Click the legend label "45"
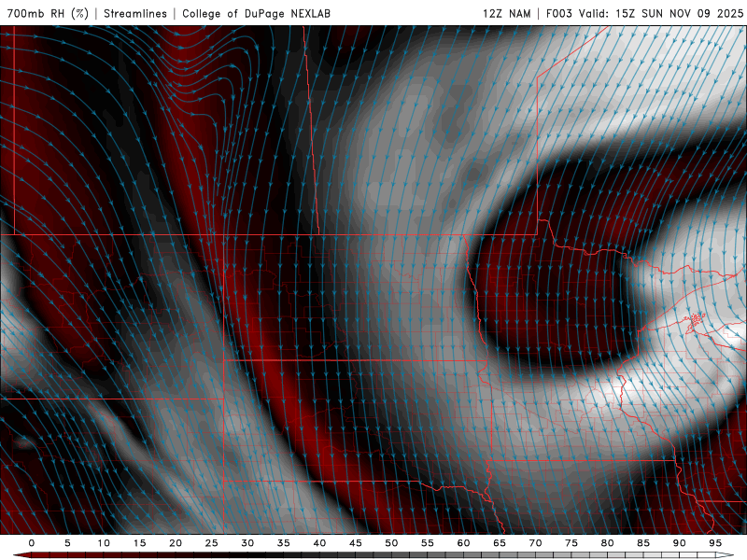747x560 pixels. click(x=355, y=543)
